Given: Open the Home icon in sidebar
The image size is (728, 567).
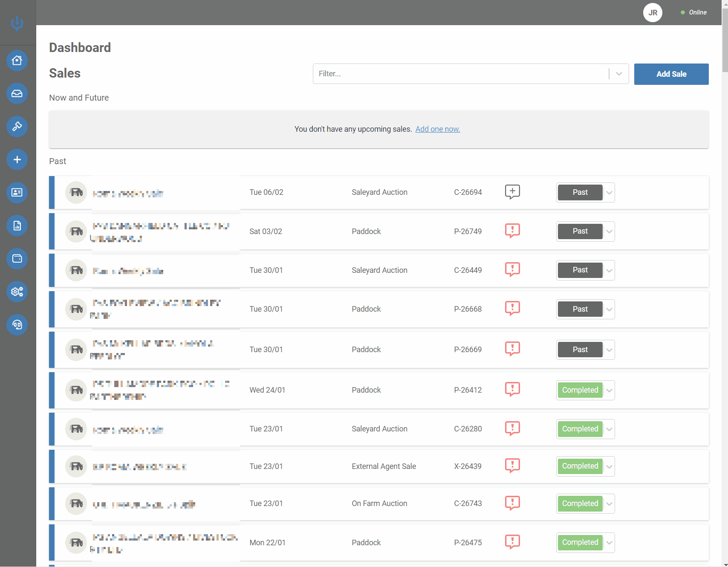Looking at the screenshot, I should tap(17, 61).
